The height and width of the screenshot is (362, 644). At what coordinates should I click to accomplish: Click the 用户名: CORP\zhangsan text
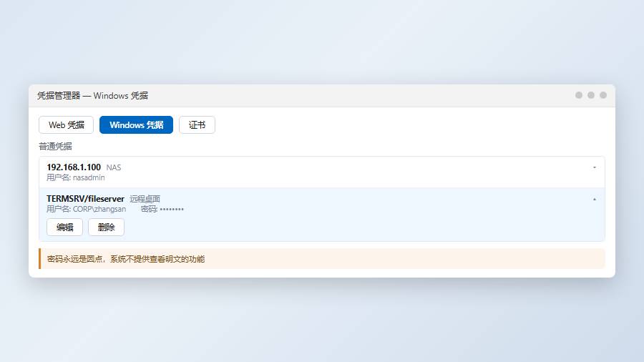coord(87,209)
